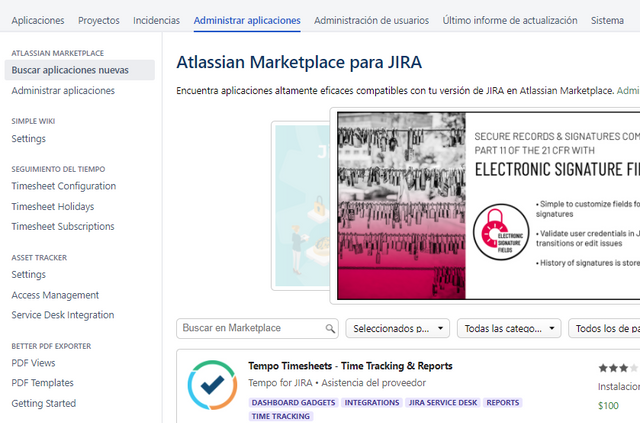Open Asistencia del proveedor link
The image size is (640, 423).
(373, 383)
